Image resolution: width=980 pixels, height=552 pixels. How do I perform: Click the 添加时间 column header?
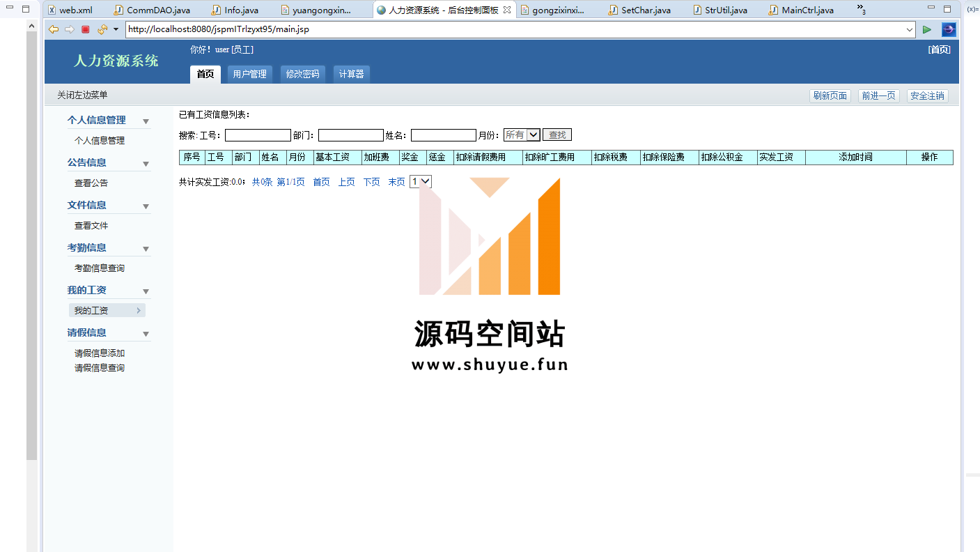pos(856,158)
